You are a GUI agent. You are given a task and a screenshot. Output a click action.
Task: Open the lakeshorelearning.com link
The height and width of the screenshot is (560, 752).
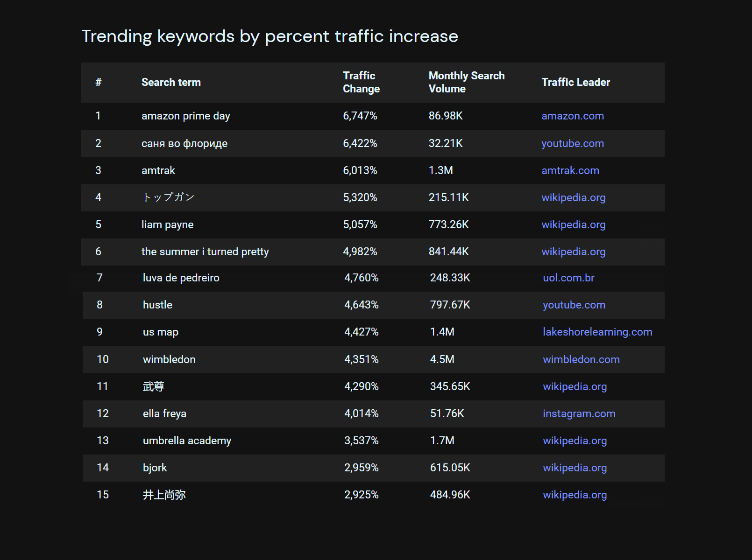(x=597, y=332)
